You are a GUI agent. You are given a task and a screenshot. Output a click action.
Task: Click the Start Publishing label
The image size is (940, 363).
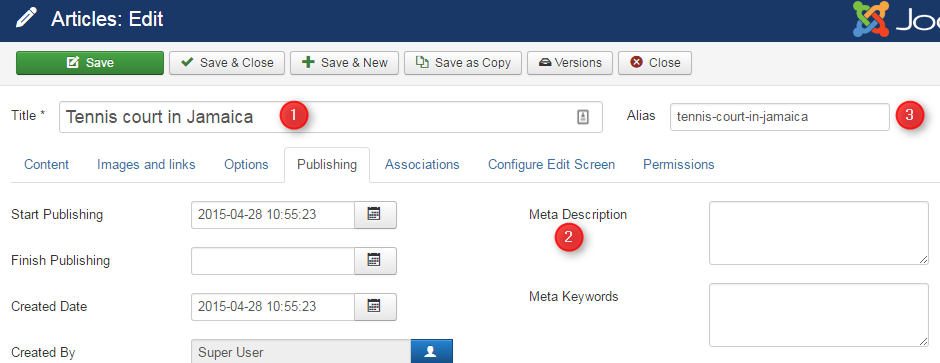pyautogui.click(x=57, y=214)
